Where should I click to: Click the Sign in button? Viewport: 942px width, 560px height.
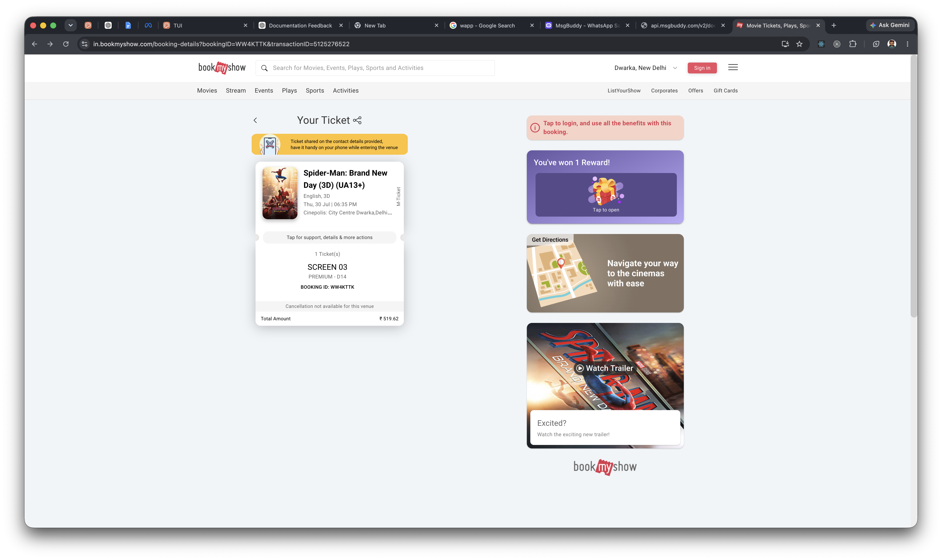(702, 68)
